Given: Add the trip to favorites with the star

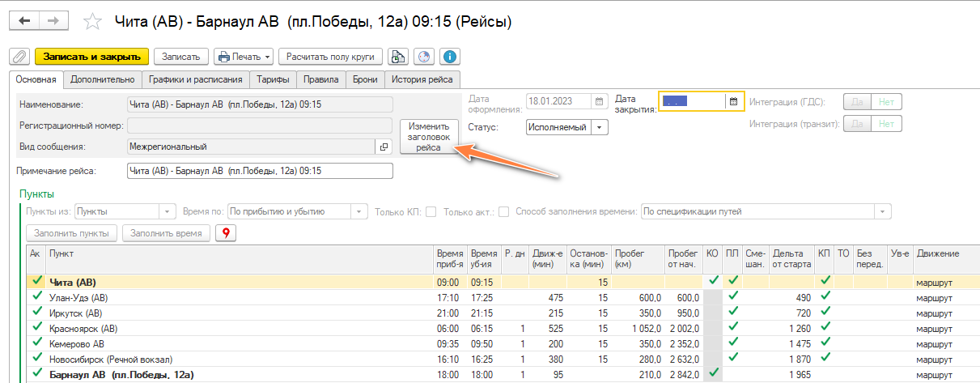Looking at the screenshot, I should [94, 21].
